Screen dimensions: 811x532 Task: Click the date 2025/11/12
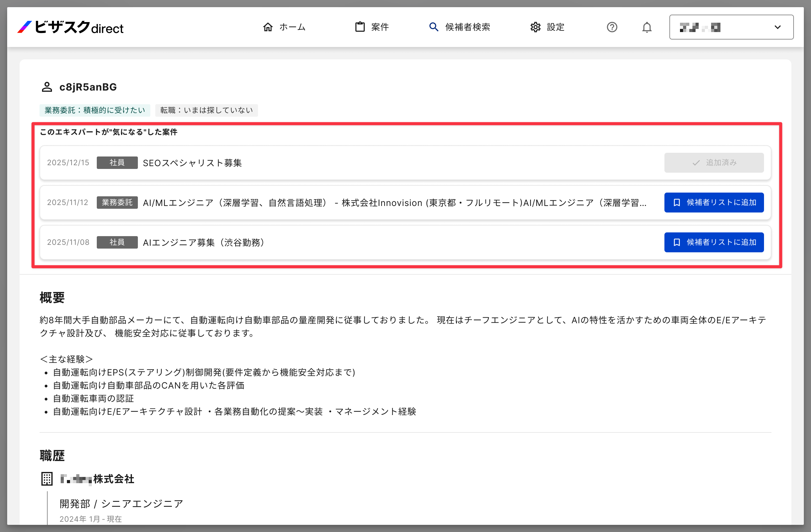click(x=68, y=203)
